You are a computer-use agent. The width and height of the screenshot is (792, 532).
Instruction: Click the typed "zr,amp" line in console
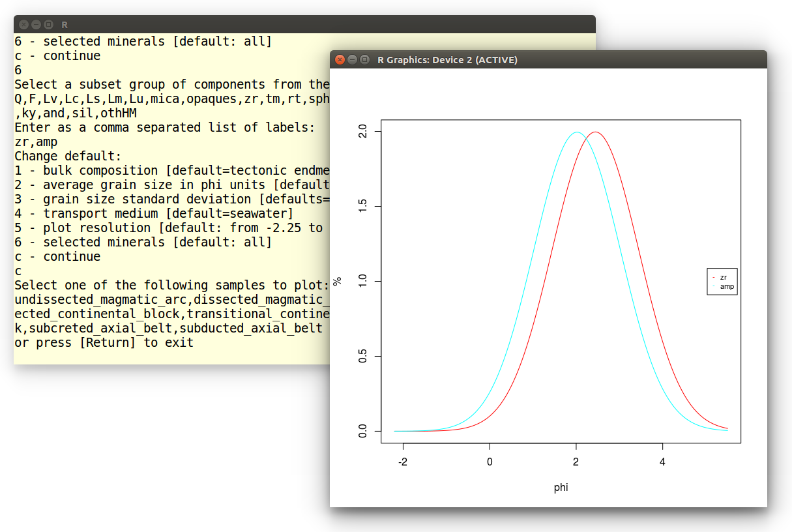[x=36, y=141]
